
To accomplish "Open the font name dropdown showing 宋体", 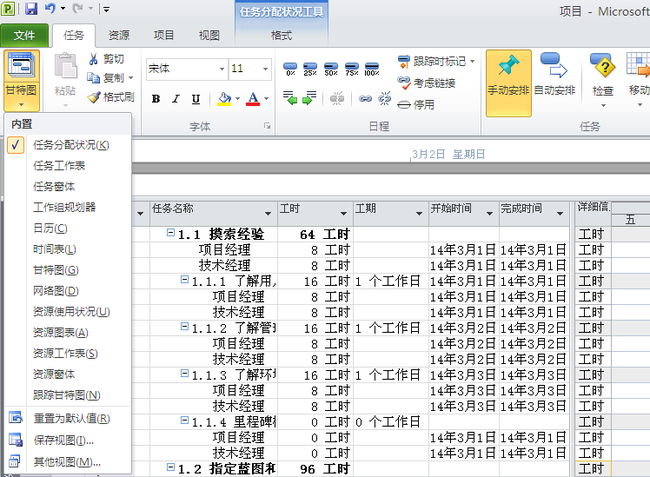I will (x=222, y=69).
